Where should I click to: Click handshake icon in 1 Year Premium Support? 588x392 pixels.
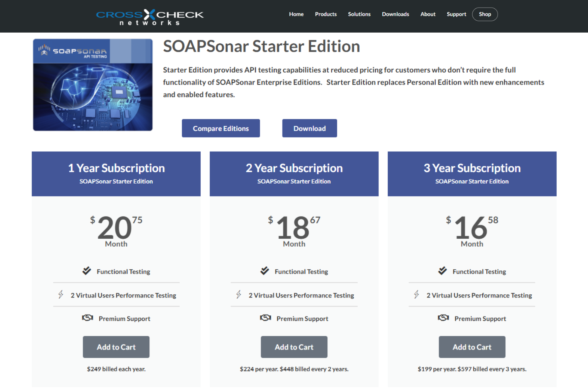pyautogui.click(x=87, y=318)
